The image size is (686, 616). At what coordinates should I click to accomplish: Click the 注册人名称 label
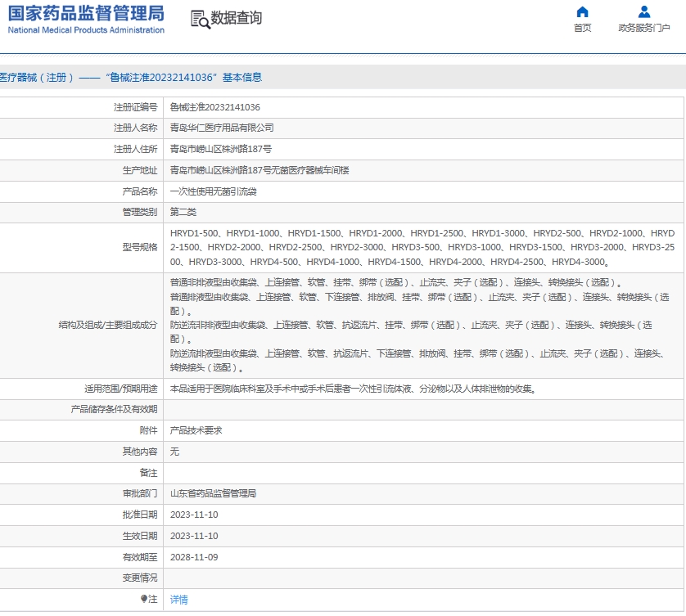coord(135,128)
